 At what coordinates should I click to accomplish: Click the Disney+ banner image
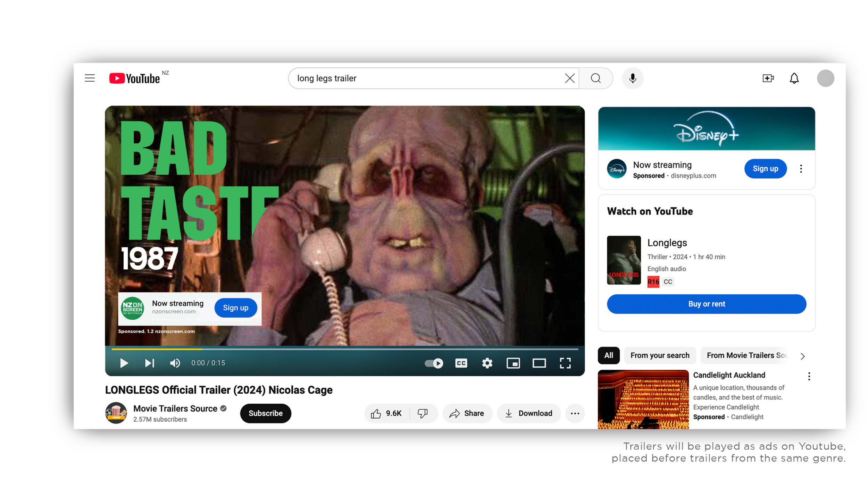(x=707, y=128)
